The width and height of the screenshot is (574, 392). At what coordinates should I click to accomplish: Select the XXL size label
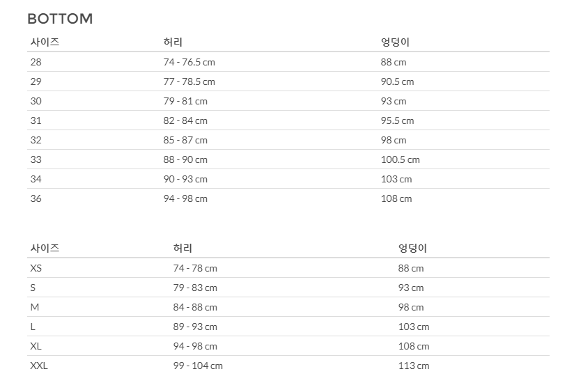39,366
